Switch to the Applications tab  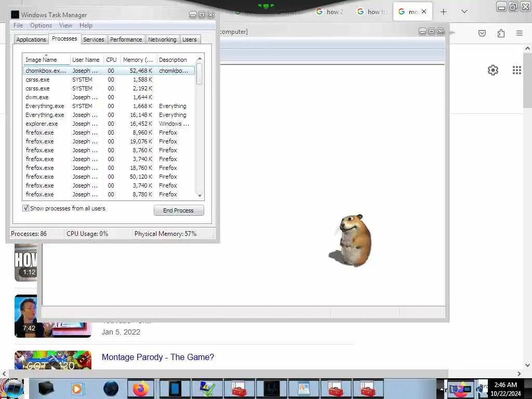coord(31,39)
